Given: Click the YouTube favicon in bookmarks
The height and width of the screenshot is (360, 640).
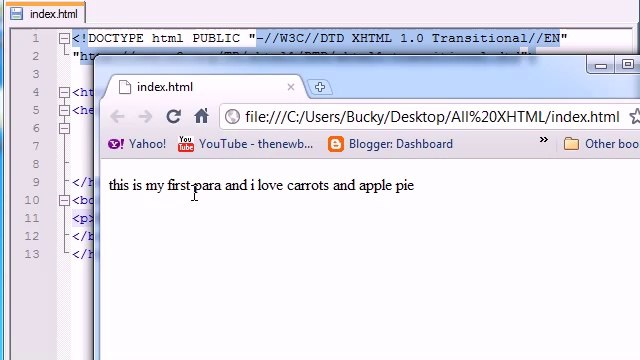Looking at the screenshot, I should click(x=186, y=144).
